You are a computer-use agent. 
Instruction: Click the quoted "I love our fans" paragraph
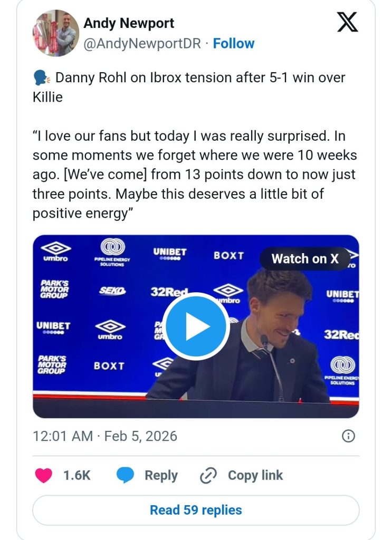[194, 175]
